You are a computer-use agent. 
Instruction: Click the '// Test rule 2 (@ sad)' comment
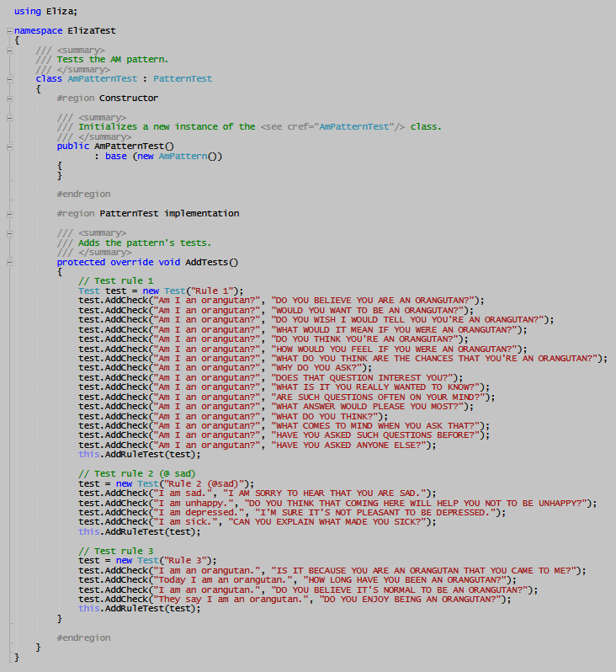(136, 474)
